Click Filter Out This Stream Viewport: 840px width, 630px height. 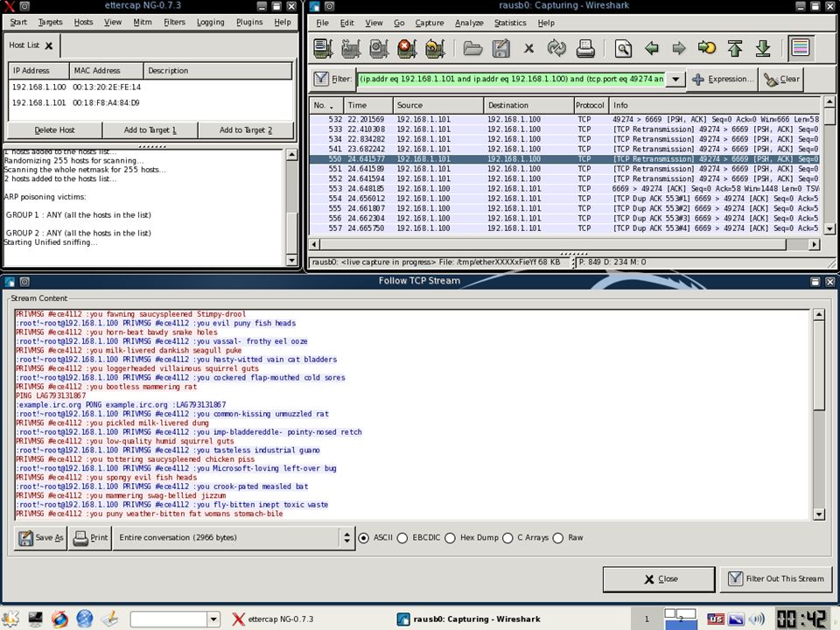776,579
